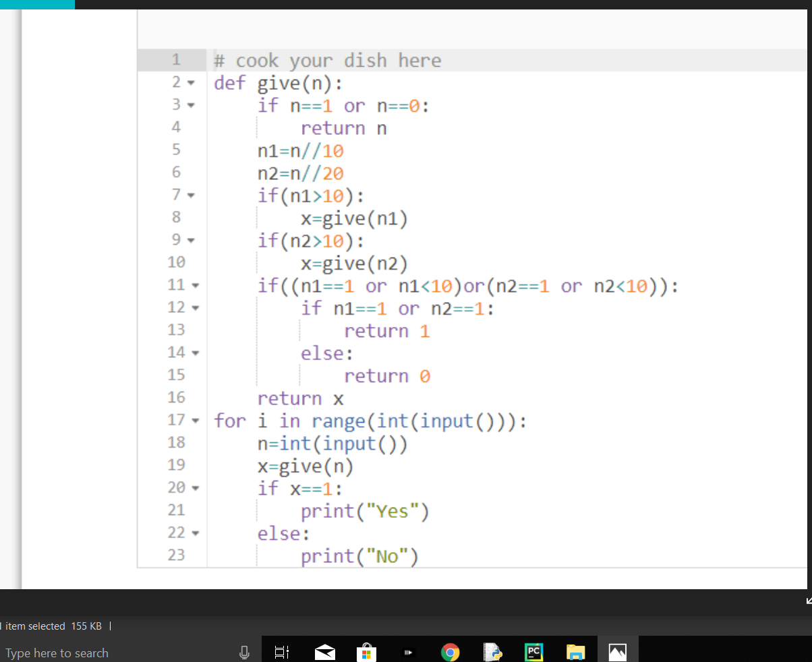Click the exit fullscreen arrow icon
This screenshot has width=812, height=662.
(808, 600)
